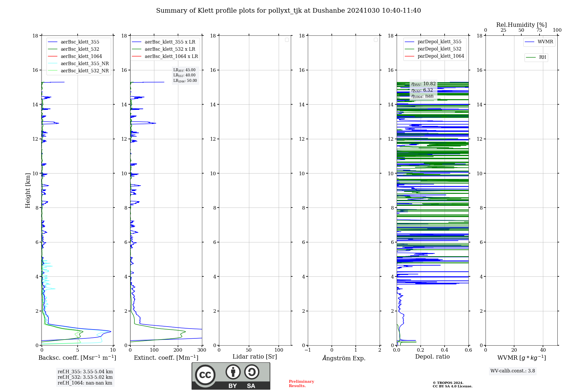577x392 pixels.
Task: Click the Lidar ratio [Sr] axis label
Action: point(255,357)
